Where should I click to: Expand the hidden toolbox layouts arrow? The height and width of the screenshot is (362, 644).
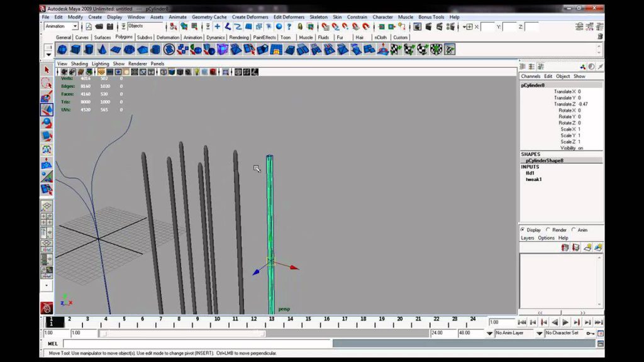coord(47,285)
